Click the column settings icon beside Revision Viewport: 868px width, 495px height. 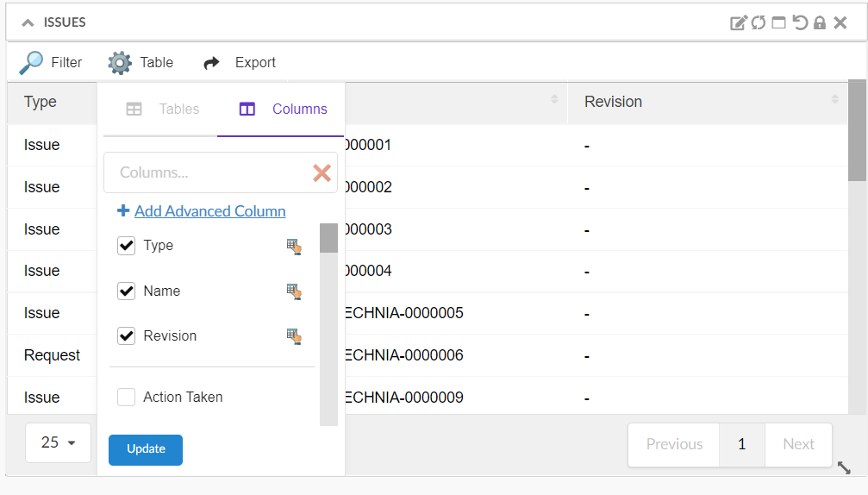[294, 336]
